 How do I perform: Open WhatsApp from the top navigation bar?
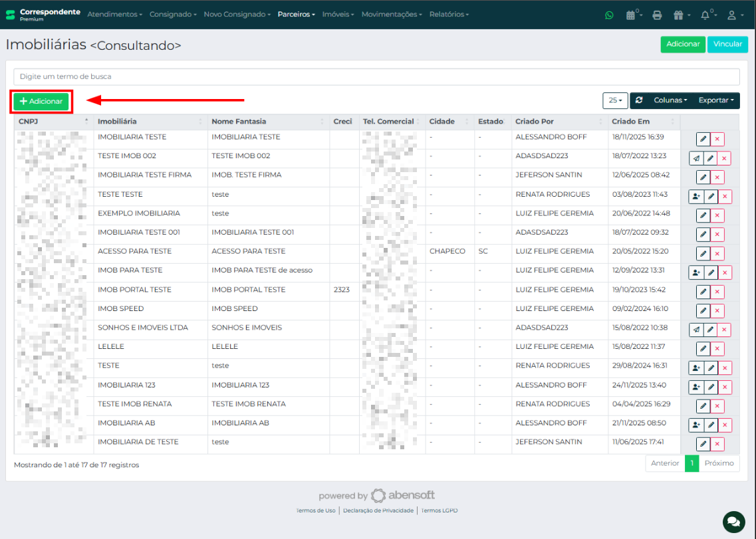[x=609, y=15]
